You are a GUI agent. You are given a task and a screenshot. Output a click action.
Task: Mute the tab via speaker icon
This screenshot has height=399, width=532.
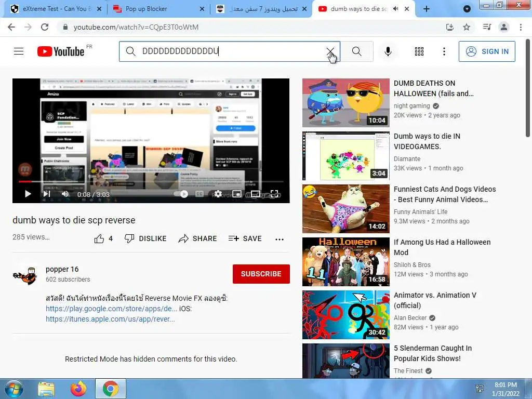coord(395,9)
